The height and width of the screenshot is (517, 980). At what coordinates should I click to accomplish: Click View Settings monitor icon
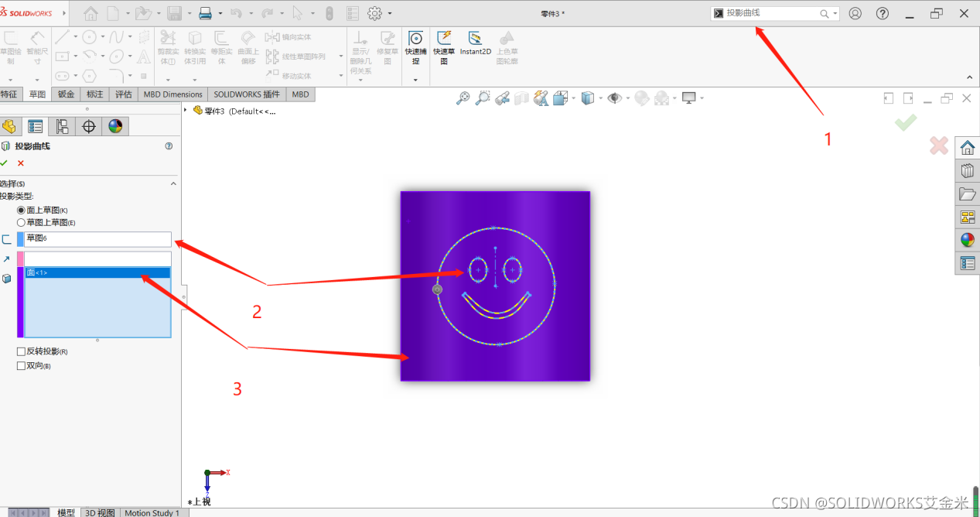(x=688, y=98)
